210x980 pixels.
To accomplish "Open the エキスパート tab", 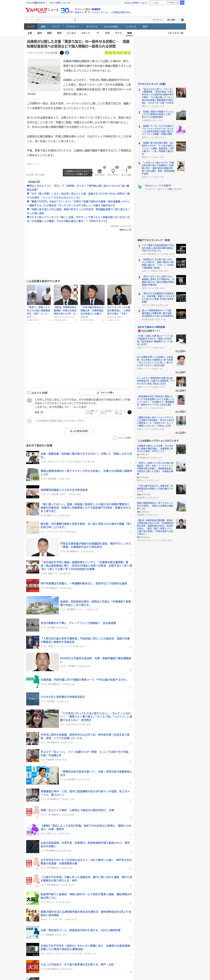I will coord(72,27).
